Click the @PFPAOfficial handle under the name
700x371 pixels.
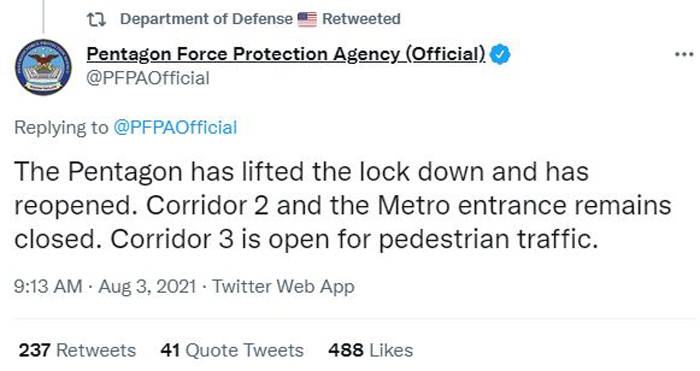click(x=148, y=78)
